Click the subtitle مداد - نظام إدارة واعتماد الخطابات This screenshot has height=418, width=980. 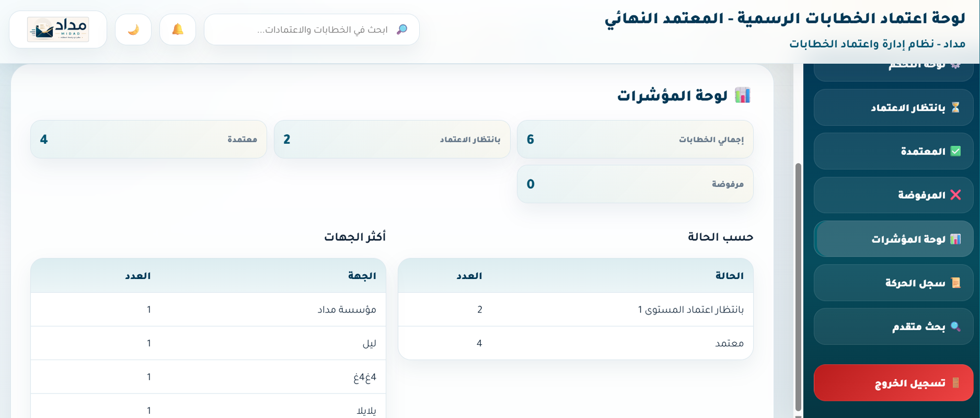(x=877, y=44)
